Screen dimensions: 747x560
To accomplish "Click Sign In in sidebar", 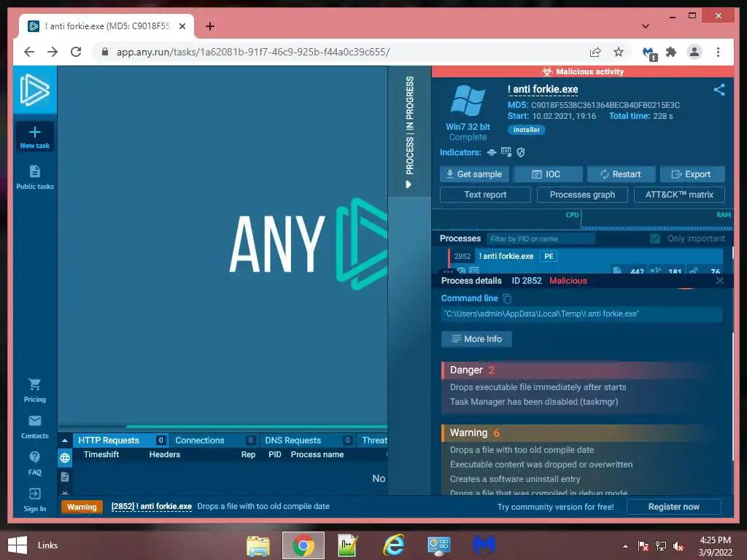I will click(35, 500).
